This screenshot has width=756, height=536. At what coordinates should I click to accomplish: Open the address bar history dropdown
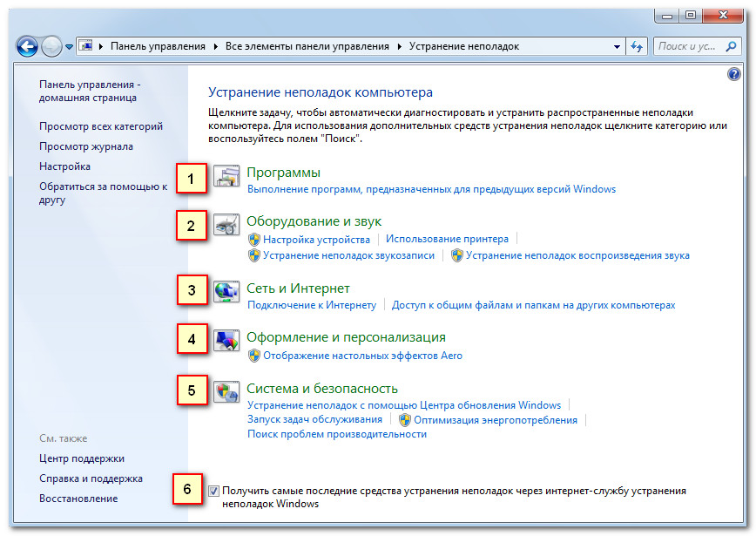coord(617,47)
